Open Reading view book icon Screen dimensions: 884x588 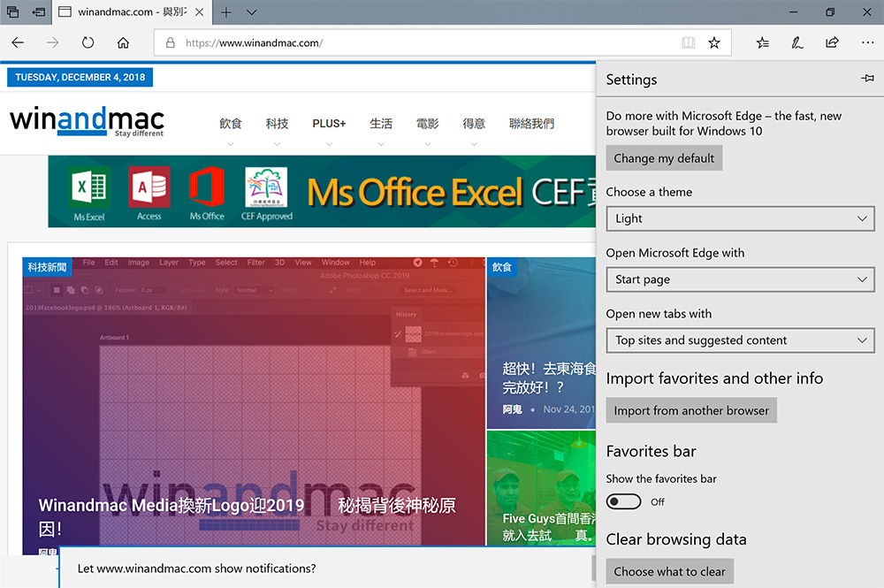click(x=688, y=42)
